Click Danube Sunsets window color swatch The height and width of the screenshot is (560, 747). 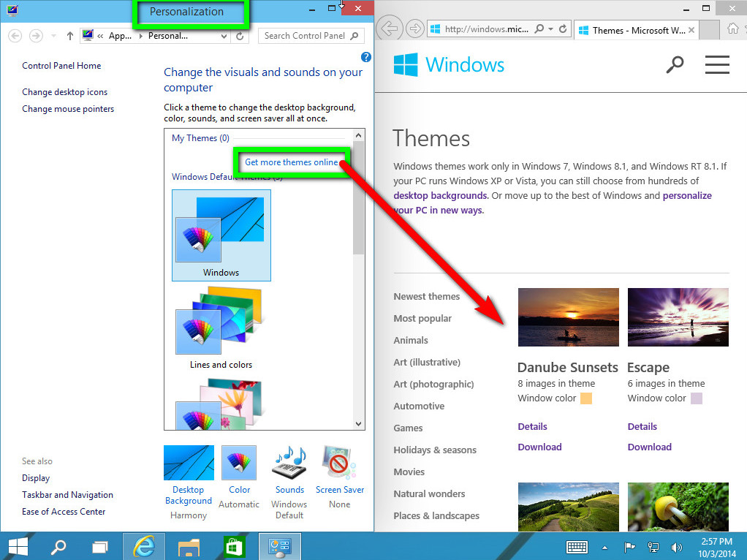pyautogui.click(x=586, y=398)
